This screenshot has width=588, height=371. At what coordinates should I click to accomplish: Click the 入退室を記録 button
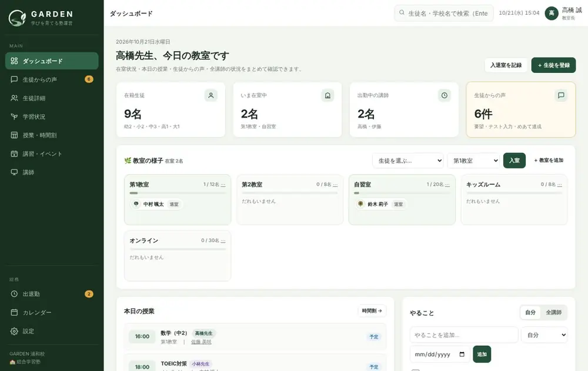coord(506,65)
